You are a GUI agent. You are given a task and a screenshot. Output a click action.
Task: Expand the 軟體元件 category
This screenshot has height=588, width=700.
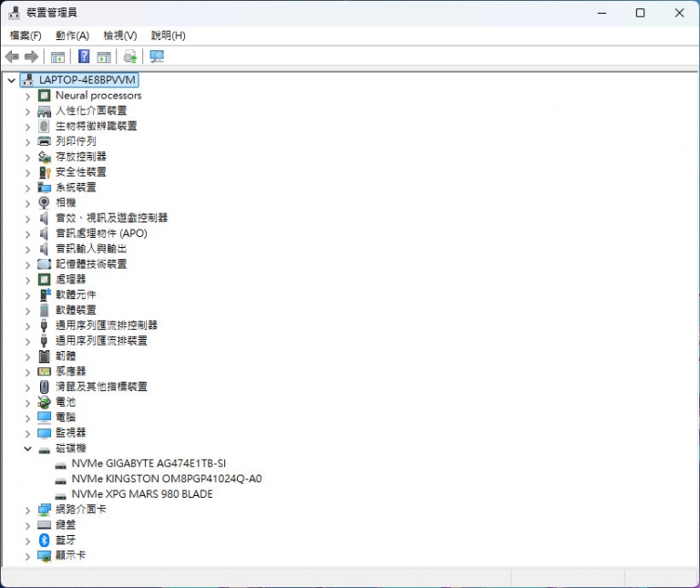tap(27, 295)
